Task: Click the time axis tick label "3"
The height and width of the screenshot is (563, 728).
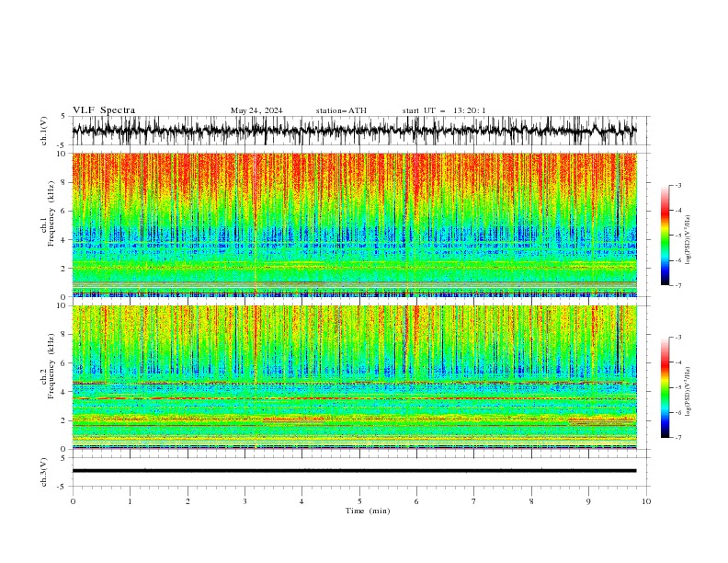Action: coord(245,501)
